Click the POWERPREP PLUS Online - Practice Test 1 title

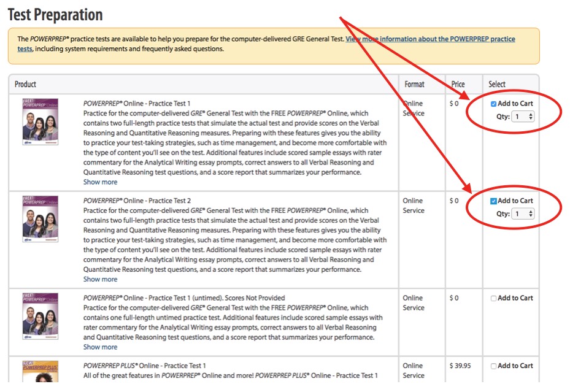[x=145, y=366]
